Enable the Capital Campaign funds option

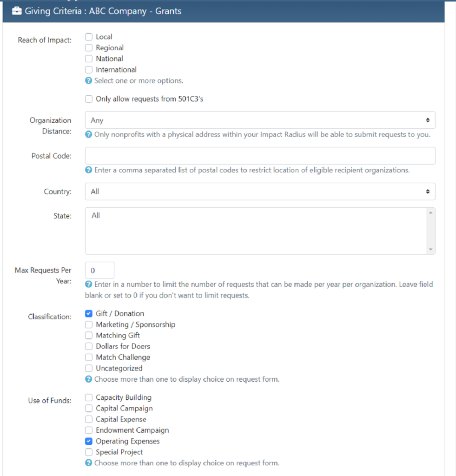click(88, 408)
